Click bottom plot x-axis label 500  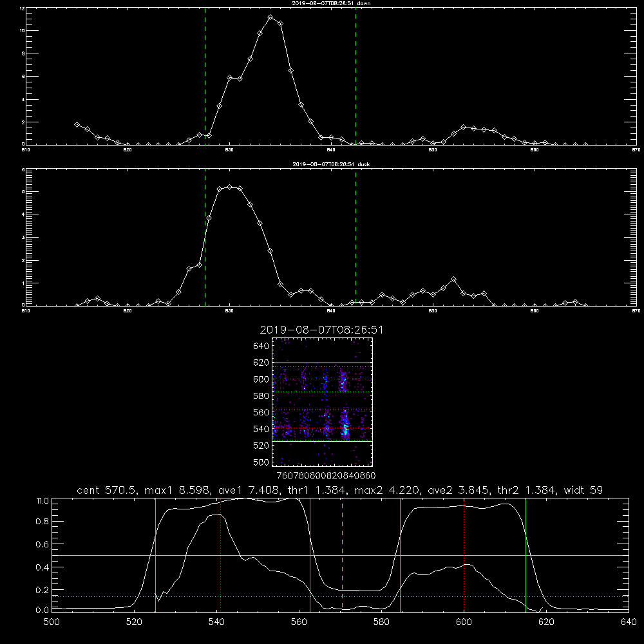(x=52, y=622)
